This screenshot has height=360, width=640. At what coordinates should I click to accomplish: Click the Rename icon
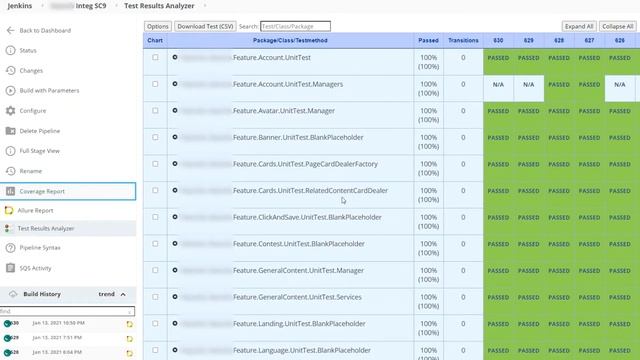[11, 171]
